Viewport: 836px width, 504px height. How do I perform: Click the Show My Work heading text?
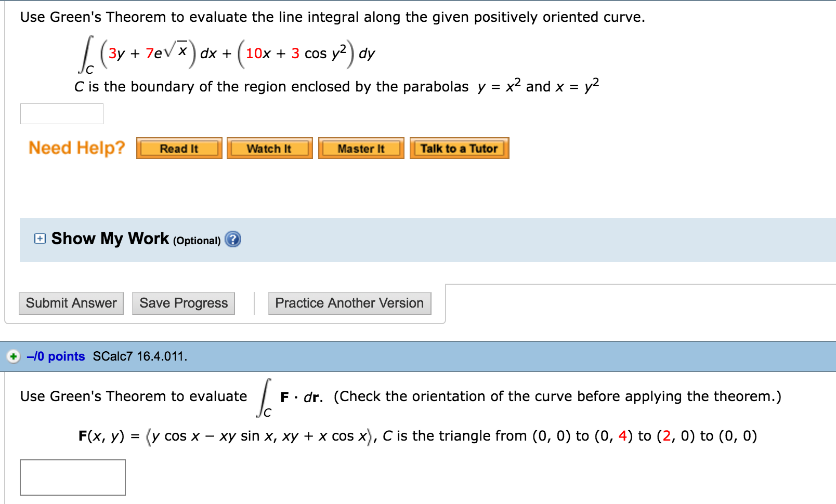point(110,238)
